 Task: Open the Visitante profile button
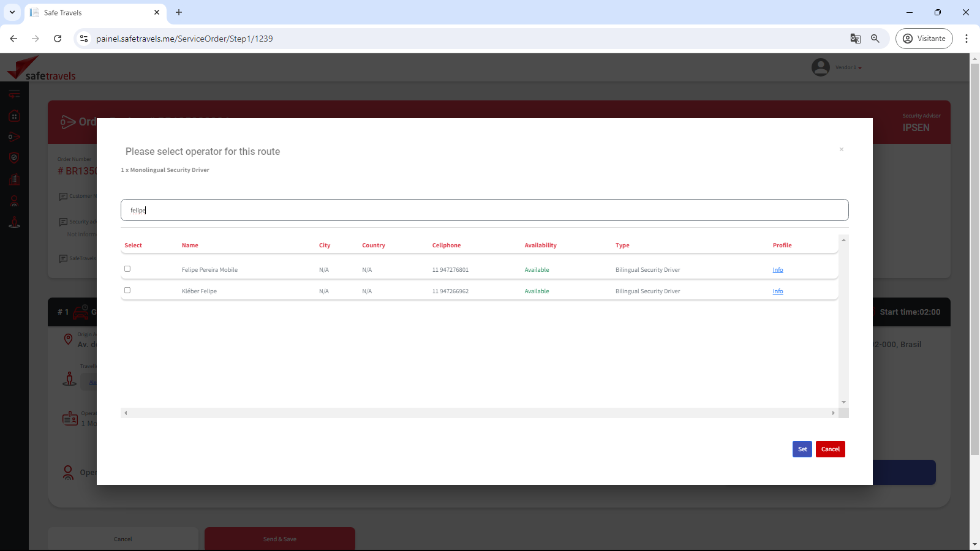924,39
